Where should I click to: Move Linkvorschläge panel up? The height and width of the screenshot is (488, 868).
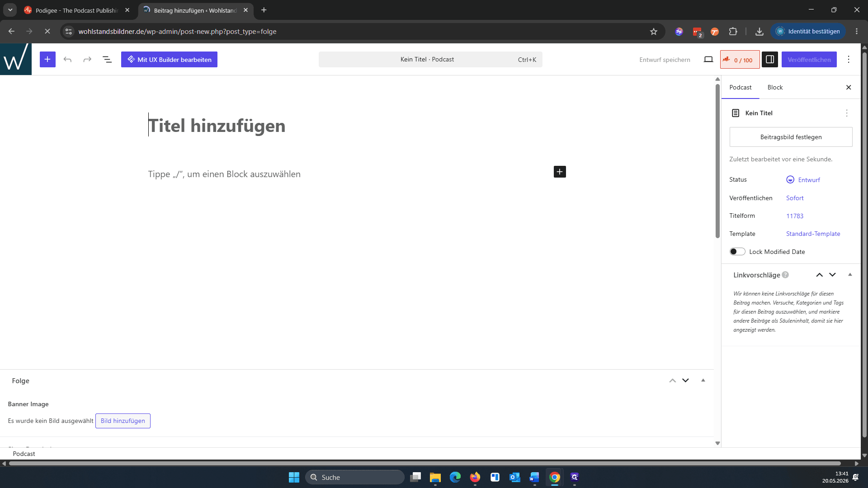click(x=819, y=275)
